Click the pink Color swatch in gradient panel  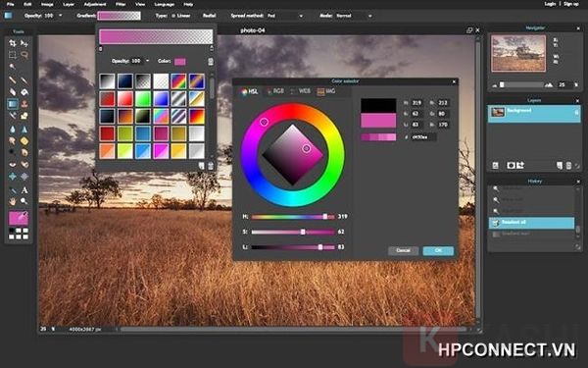click(x=179, y=62)
